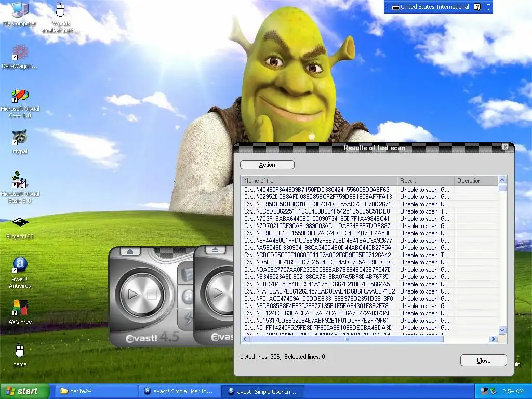Select Microsoft Visual Basic 6.0 shortcut
Viewport: 532px width, 399px height.
pos(20,189)
